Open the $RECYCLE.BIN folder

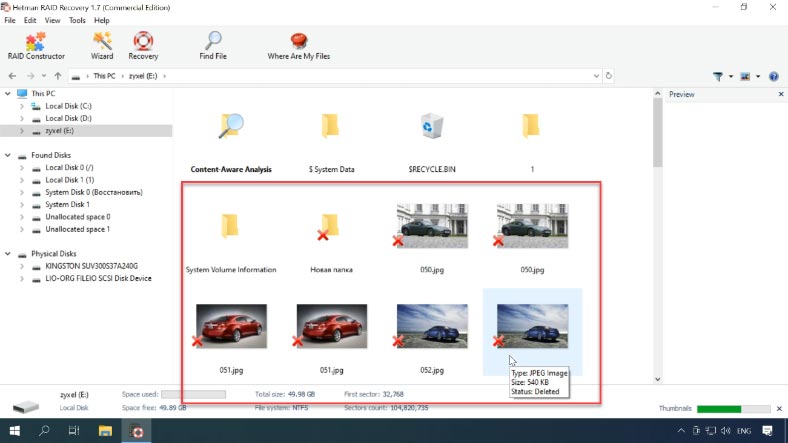432,143
